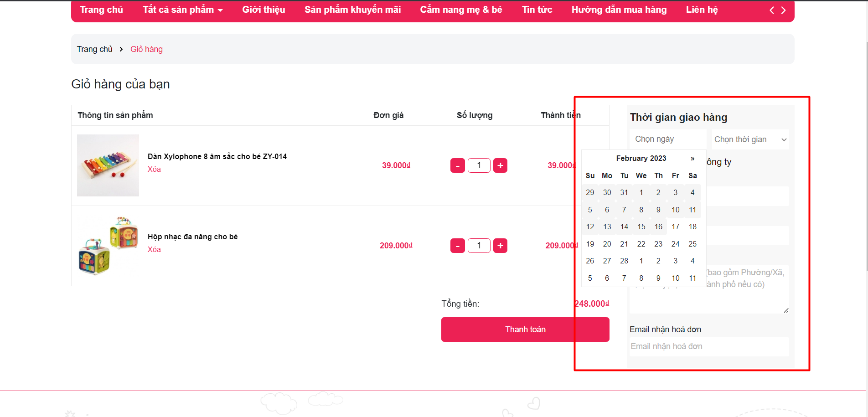Remove the Xylophone item with Xóa

pyautogui.click(x=154, y=169)
